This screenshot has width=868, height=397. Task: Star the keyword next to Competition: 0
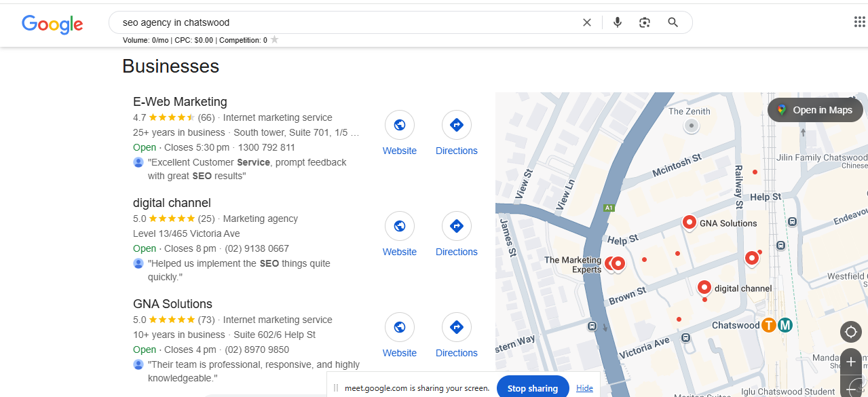point(275,40)
